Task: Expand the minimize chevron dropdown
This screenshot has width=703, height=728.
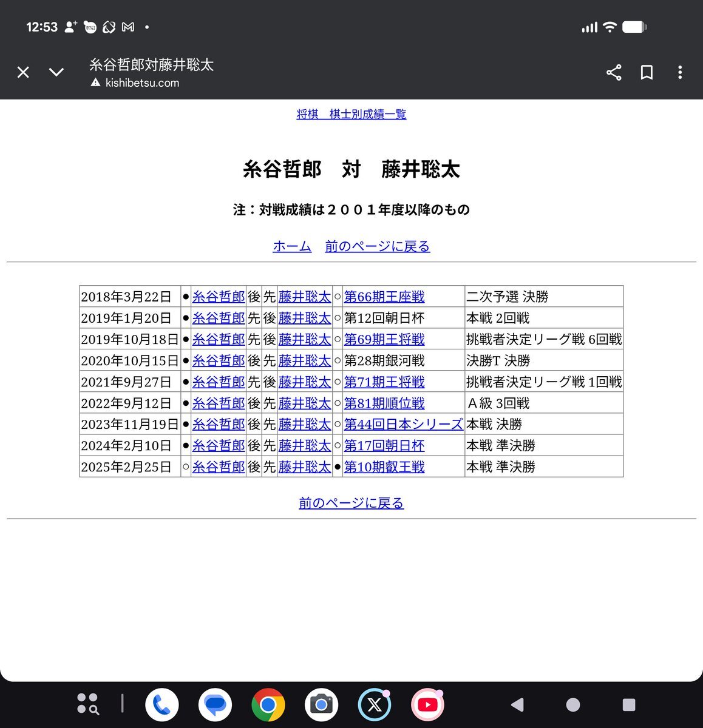Action: [x=56, y=73]
